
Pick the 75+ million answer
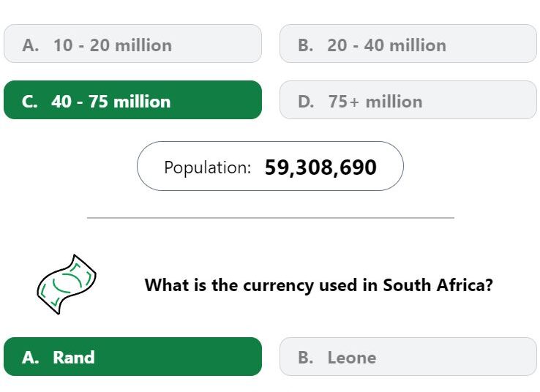pyautogui.click(x=408, y=99)
